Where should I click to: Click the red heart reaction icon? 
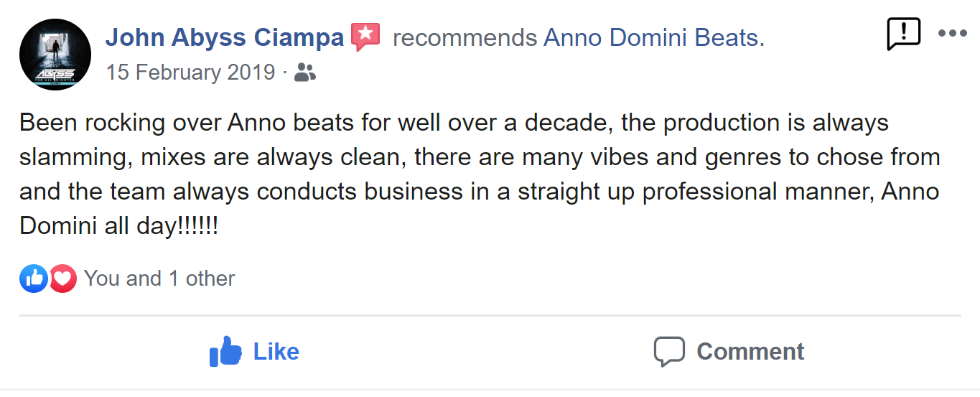coord(63,279)
